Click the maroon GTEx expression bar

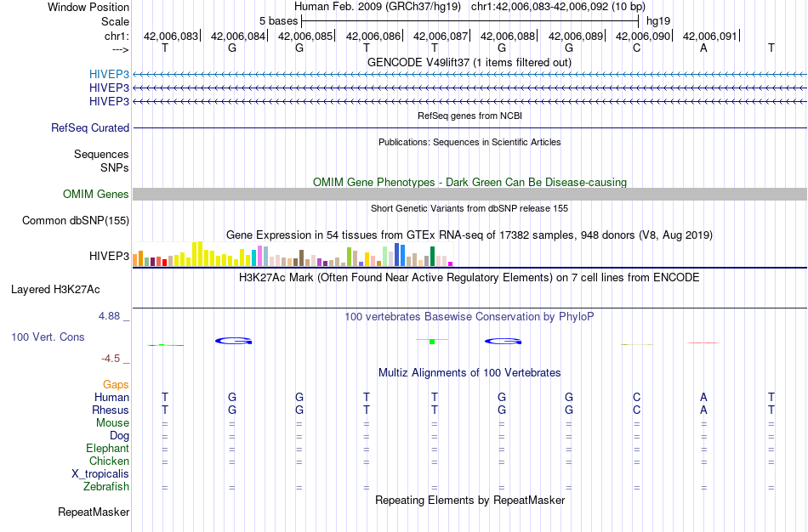pyautogui.click(x=152, y=262)
